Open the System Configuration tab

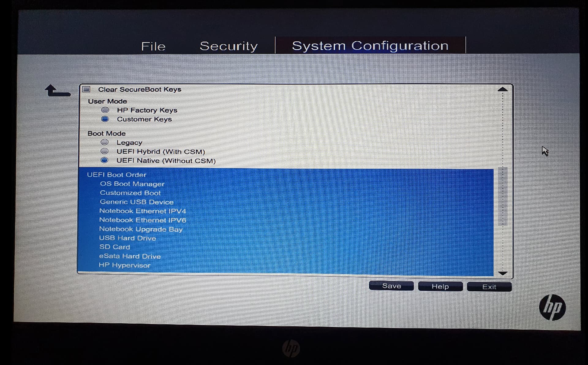tap(370, 46)
